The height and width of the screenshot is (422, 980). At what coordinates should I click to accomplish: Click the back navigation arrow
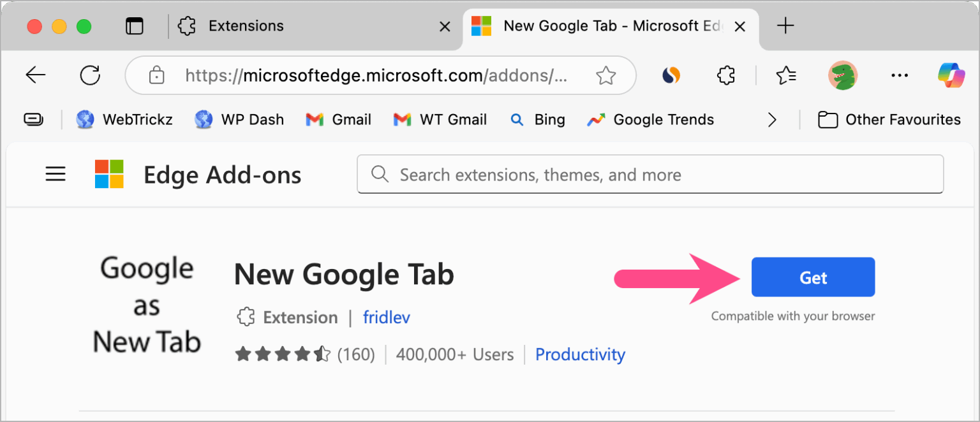click(x=36, y=75)
